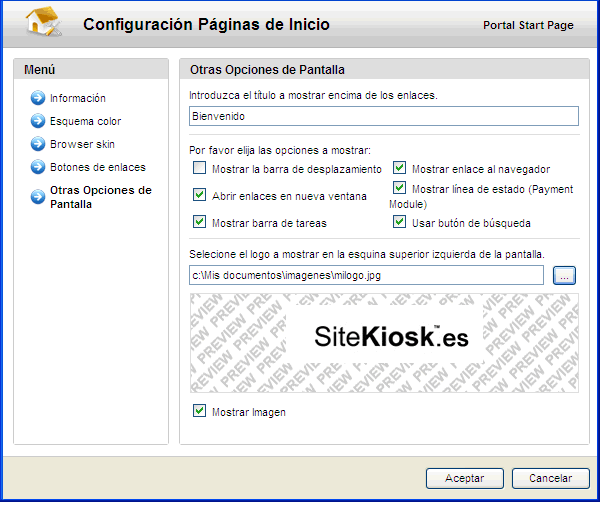600x530 pixels.
Task: Click the arrow icon beside Botones de enlaces
Action: click(38, 167)
